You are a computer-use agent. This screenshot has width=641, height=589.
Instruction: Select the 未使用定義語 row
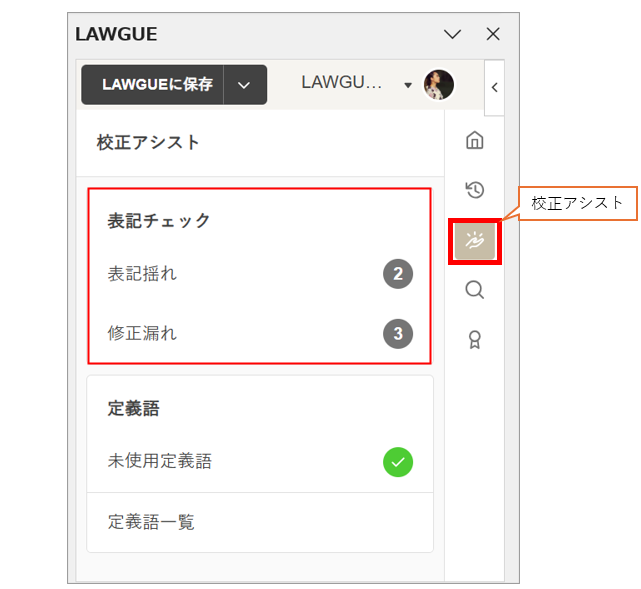[160, 462]
